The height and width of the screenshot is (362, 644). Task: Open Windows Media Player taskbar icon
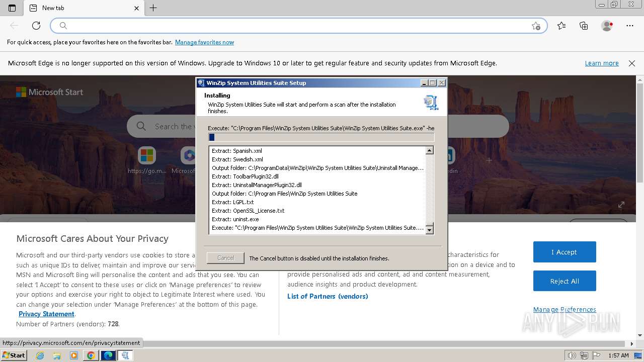click(x=74, y=355)
